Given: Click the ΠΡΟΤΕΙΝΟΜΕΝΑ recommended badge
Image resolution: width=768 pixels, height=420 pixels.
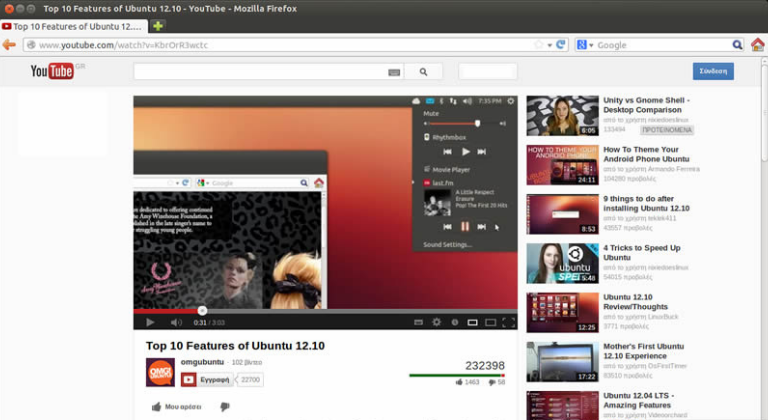Looking at the screenshot, I should [x=667, y=130].
